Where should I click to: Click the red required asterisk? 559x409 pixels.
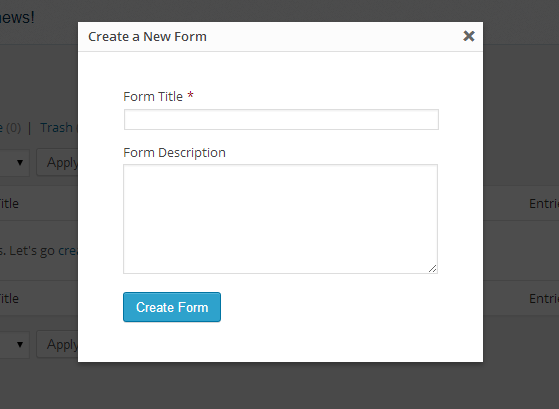(x=190, y=95)
